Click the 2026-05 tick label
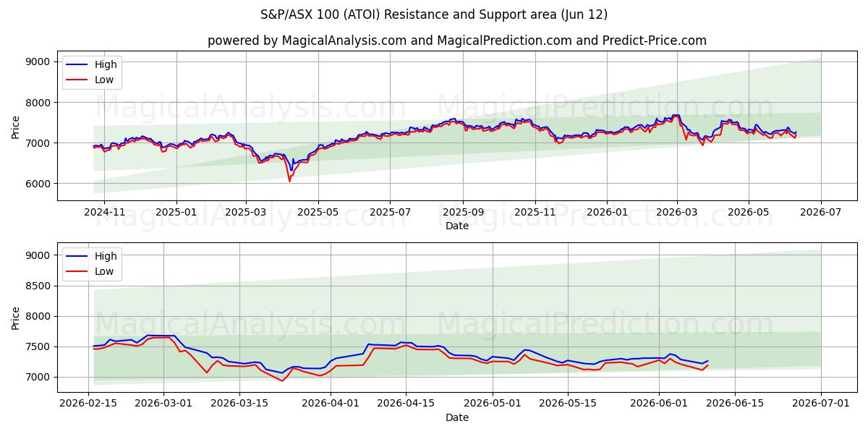Viewport: 868px width, 434px height. [749, 212]
